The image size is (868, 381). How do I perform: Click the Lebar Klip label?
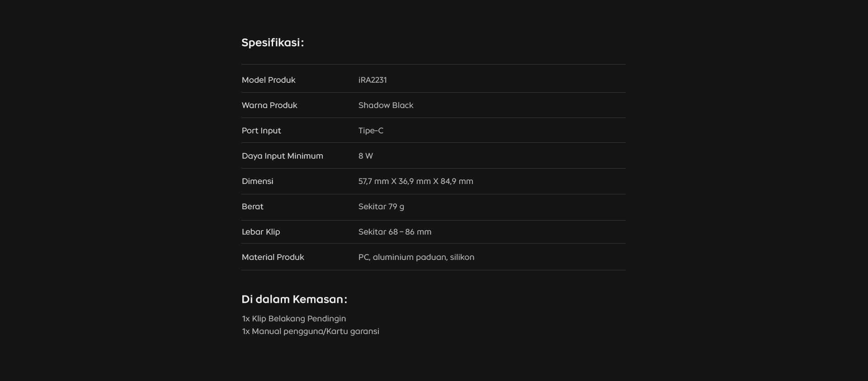(260, 232)
